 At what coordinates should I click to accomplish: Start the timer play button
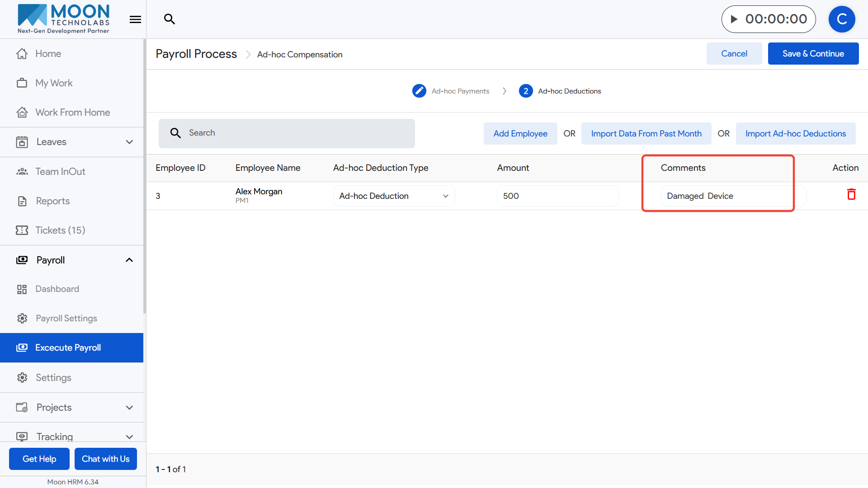(734, 19)
